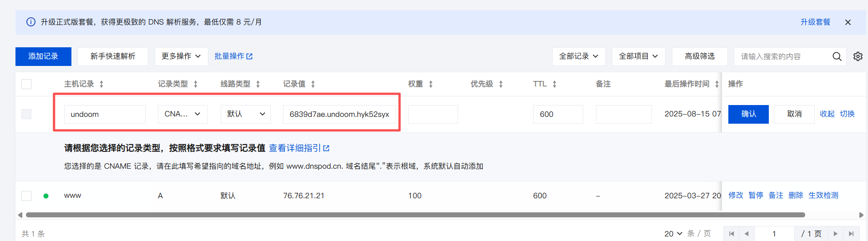Click the www host record text
Screen dimensions: 868x241
tap(73, 196)
